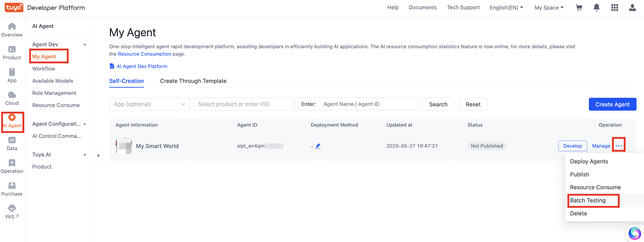Open Resource Consume in side navigation
Screen dimensions: 644x242
point(56,105)
